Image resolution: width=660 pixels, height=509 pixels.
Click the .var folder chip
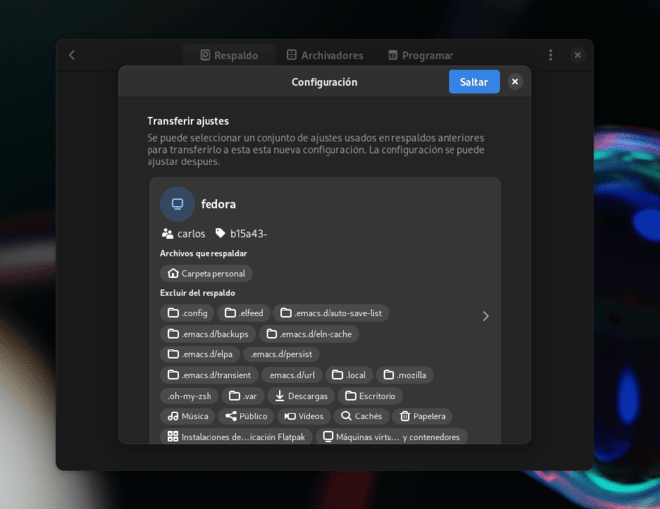(243, 396)
